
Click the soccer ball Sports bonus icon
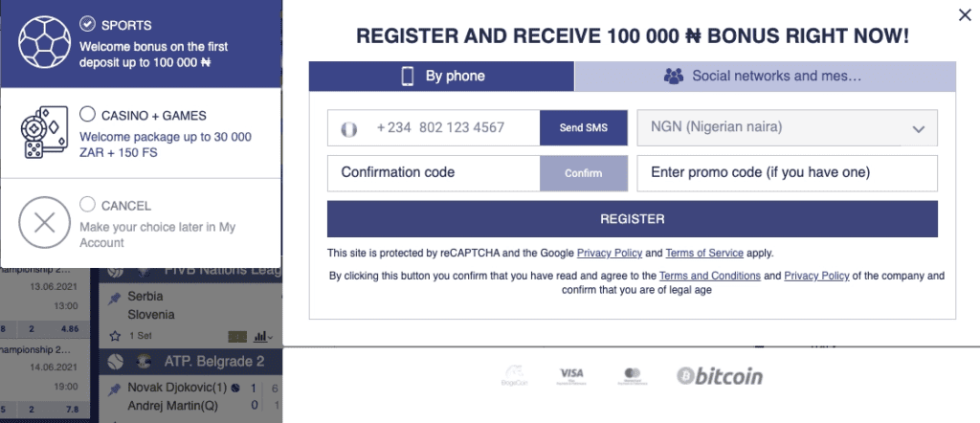pyautogui.click(x=44, y=42)
